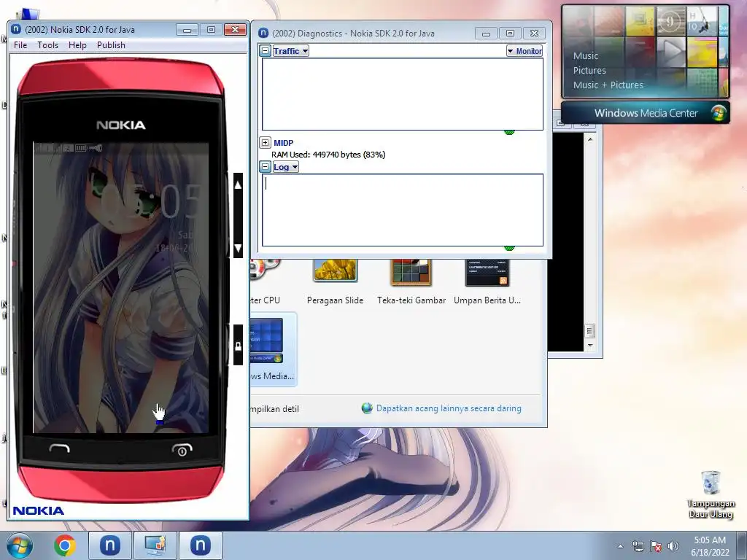Open the Action Center flag icon
This screenshot has width=747, height=560.
pyautogui.click(x=656, y=546)
